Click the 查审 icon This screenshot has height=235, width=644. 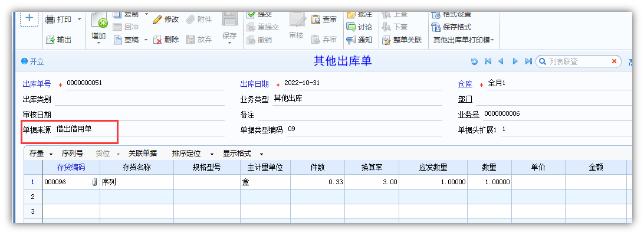[316, 19]
